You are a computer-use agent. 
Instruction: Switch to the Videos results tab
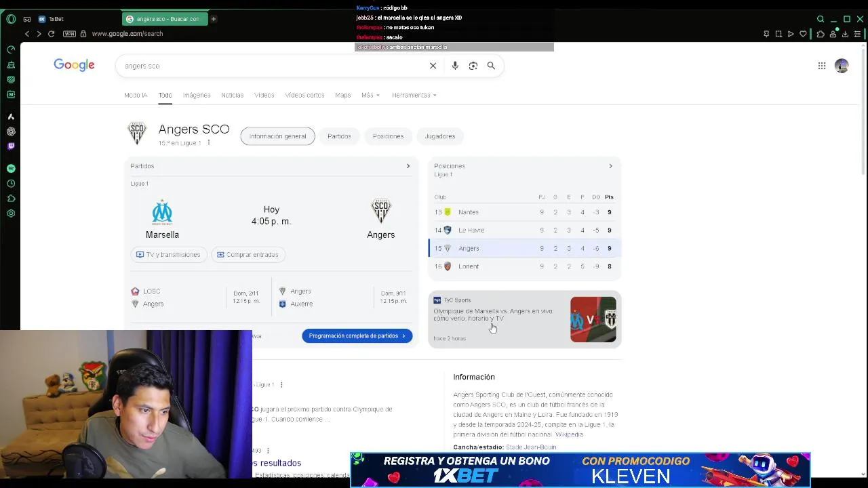click(264, 95)
